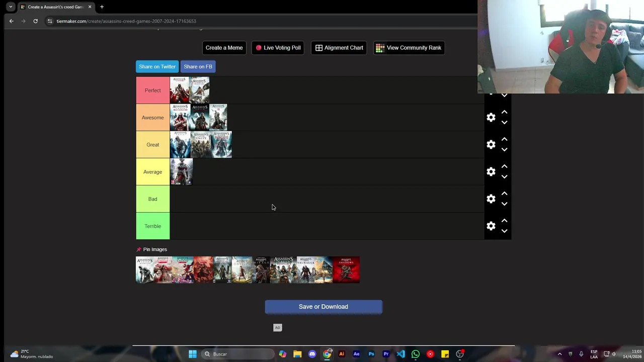Move the Bad row down with chevron
Screen dimensions: 644x362
[x=504, y=204]
